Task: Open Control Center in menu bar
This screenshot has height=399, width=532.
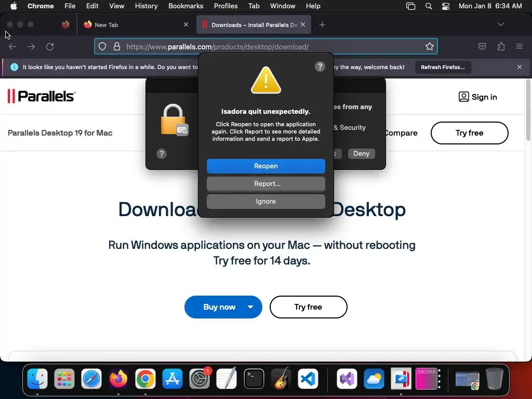Action: point(445,6)
